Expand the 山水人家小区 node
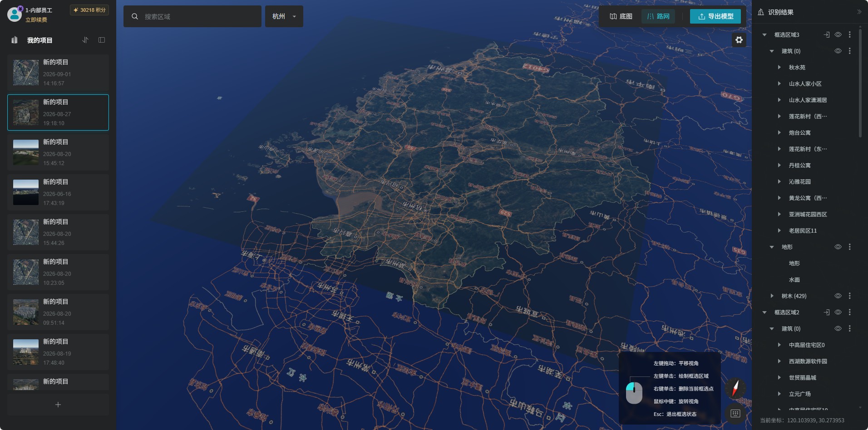This screenshot has width=868, height=430. click(779, 83)
